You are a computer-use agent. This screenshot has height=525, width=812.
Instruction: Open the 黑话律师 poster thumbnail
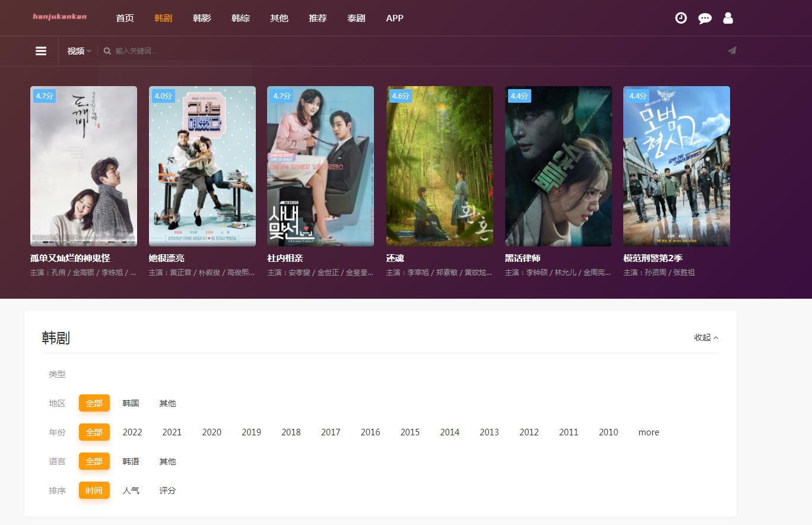tap(559, 166)
